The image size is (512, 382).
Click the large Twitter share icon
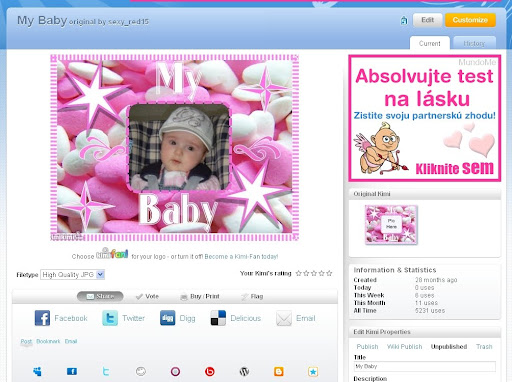[110, 318]
